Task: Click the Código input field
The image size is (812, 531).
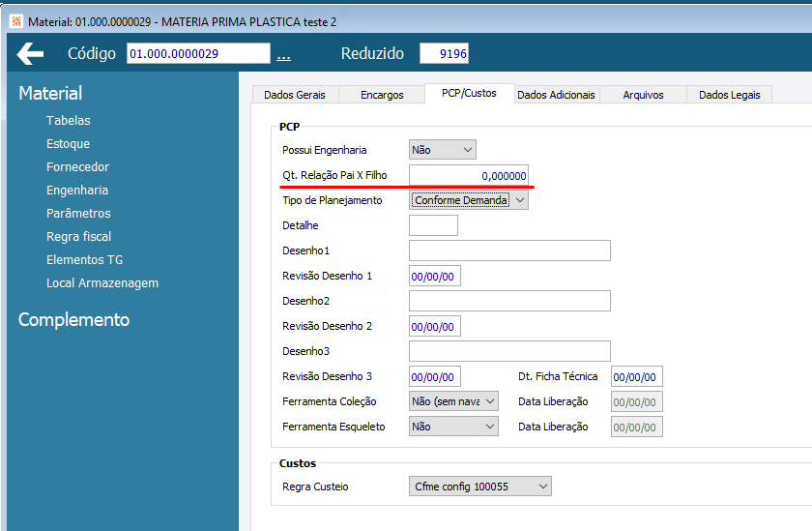Action: [x=198, y=53]
